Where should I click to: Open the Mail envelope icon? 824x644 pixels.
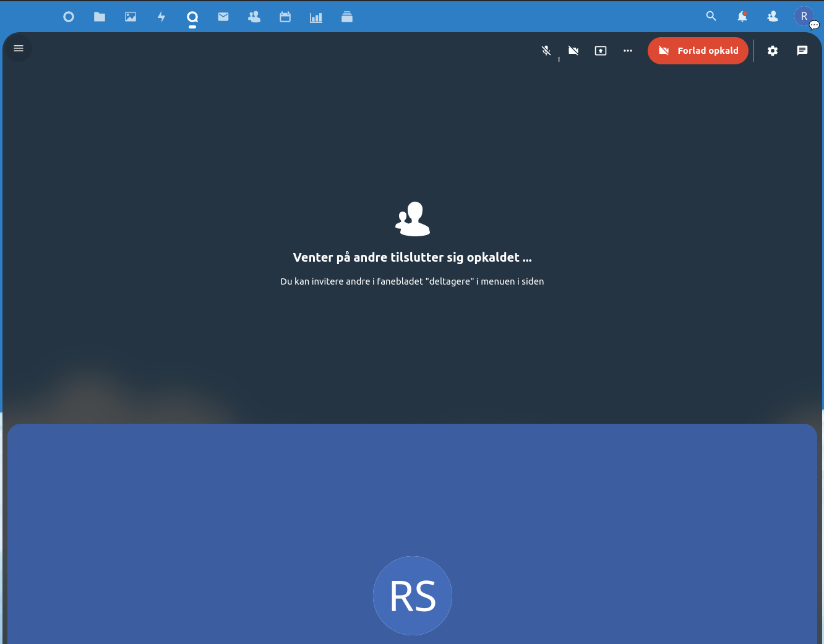tap(223, 17)
